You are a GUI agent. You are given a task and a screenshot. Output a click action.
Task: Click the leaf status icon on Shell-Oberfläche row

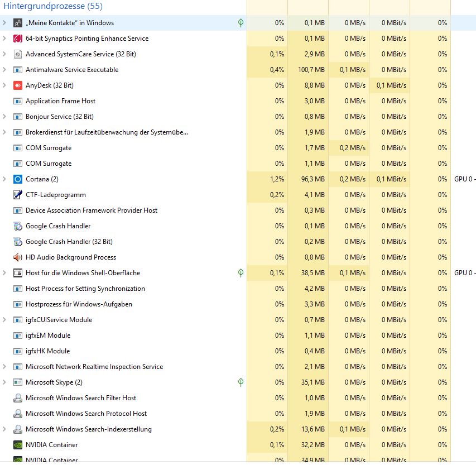point(241,273)
